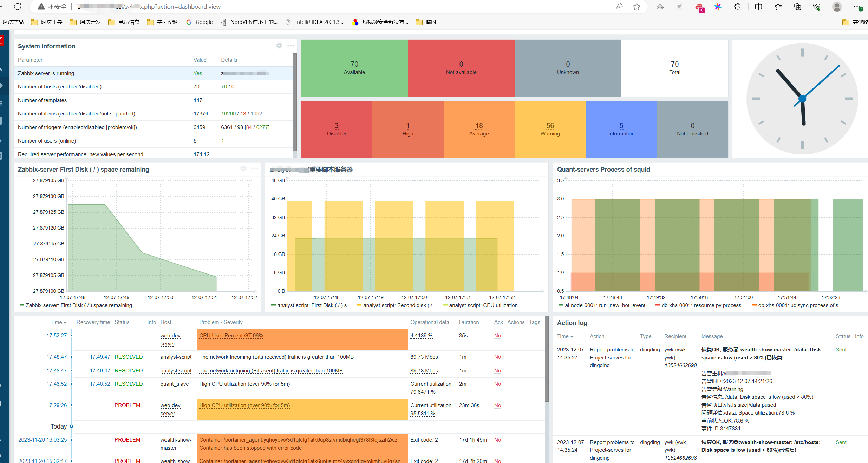Open disk space graph widget gear settings
868x463 pixels.
[243, 168]
